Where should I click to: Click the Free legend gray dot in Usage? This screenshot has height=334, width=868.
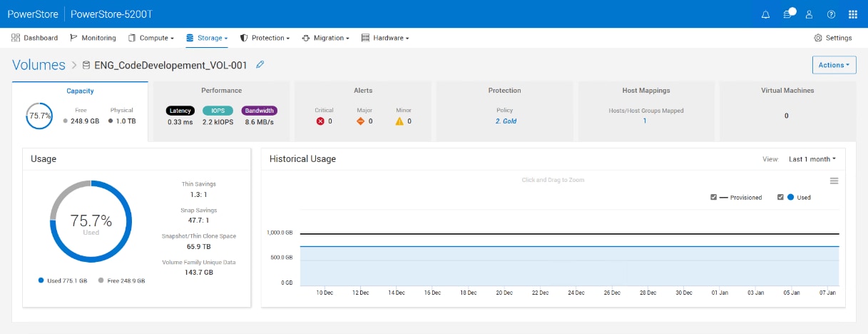click(101, 281)
